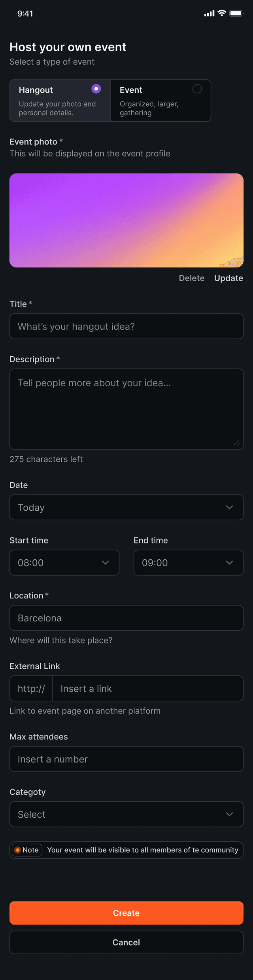Focus the Max attendees number field
This screenshot has height=980, width=253.
pos(126,759)
